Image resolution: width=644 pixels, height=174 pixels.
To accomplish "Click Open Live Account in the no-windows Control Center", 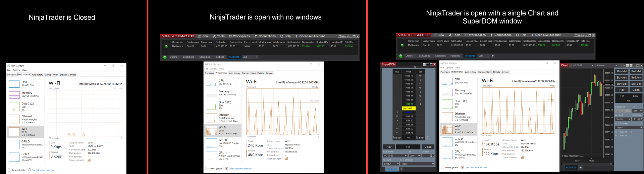I will pos(310,36).
